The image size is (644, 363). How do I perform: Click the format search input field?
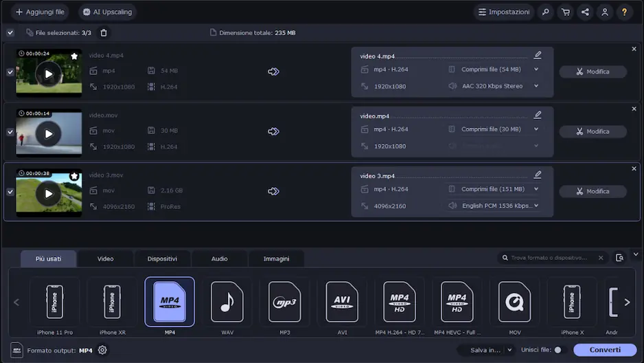(549, 258)
